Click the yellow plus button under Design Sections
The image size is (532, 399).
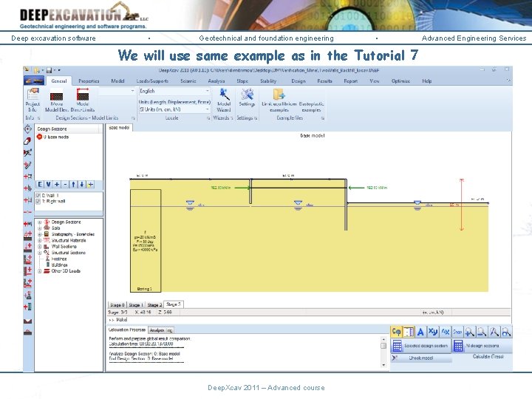tap(91, 184)
